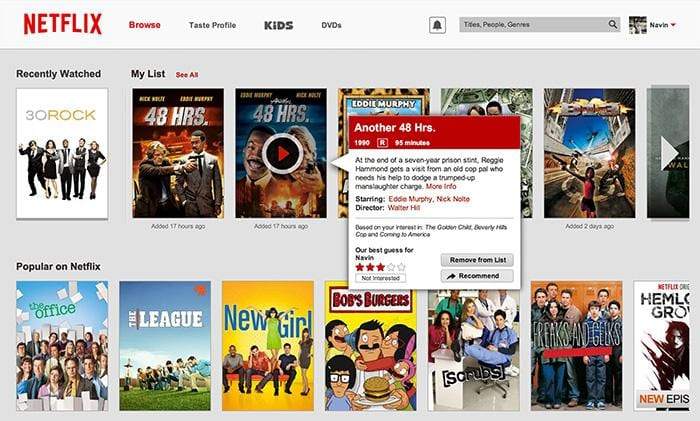Click Navin's profile avatar picture
The image size is (700, 421).
click(x=638, y=25)
